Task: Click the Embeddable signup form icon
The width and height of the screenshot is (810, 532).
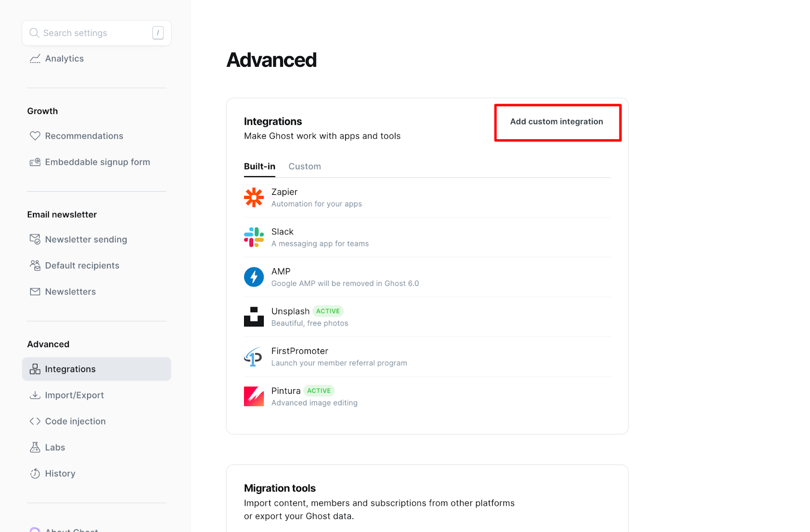Action: [35, 162]
